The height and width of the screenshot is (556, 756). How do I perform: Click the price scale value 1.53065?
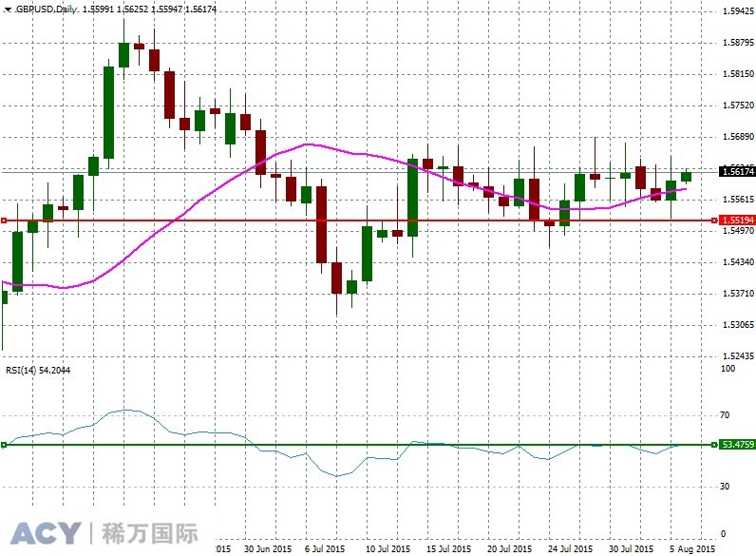[x=738, y=325]
